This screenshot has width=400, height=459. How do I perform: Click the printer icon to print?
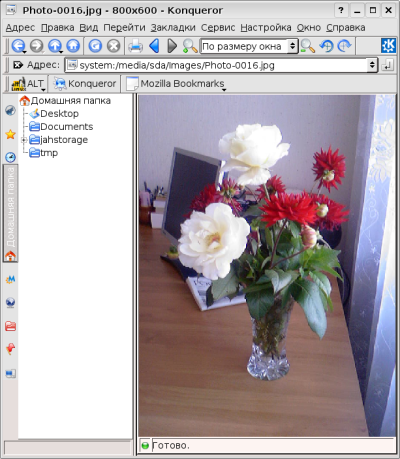[x=135, y=46]
